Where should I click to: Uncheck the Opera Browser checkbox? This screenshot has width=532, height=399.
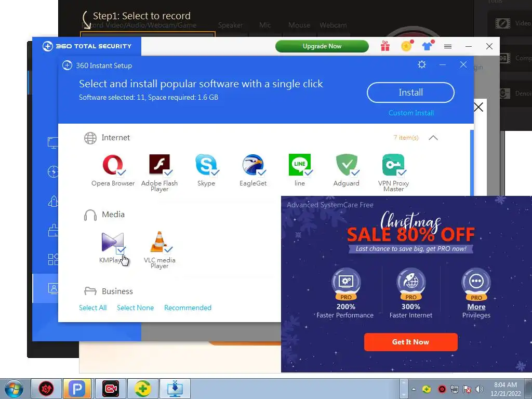click(x=122, y=172)
